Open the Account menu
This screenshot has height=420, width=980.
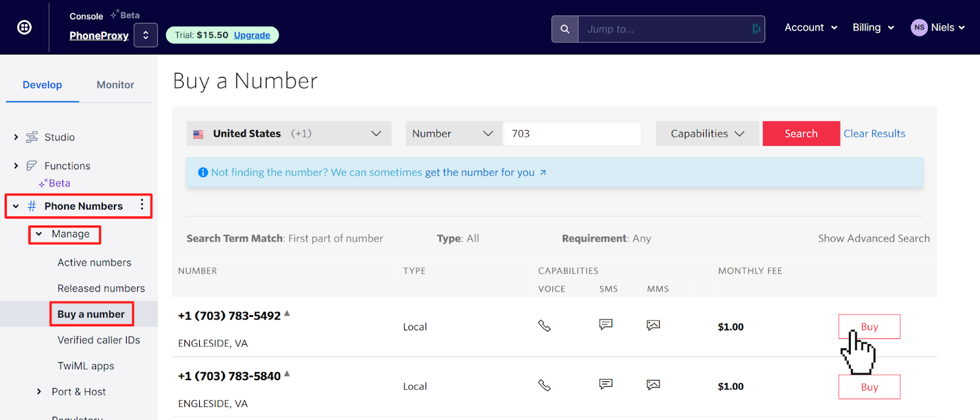[811, 28]
